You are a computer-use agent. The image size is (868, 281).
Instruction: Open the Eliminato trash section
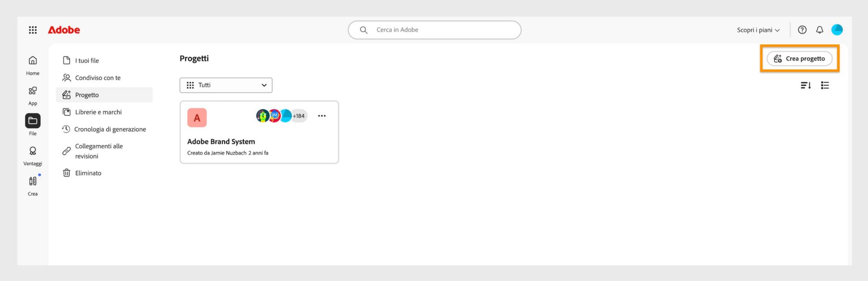[88, 173]
